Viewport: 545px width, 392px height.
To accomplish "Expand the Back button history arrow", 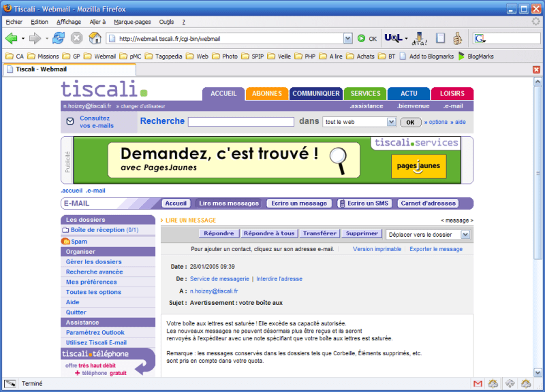I will click(23, 38).
